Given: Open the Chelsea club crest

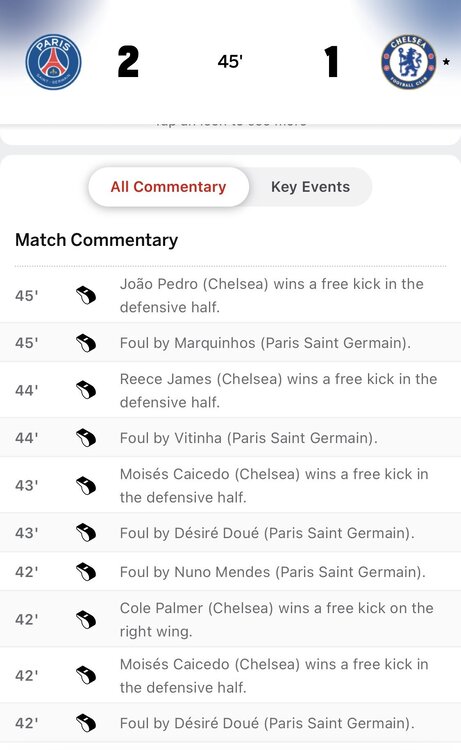Looking at the screenshot, I should pos(408,62).
